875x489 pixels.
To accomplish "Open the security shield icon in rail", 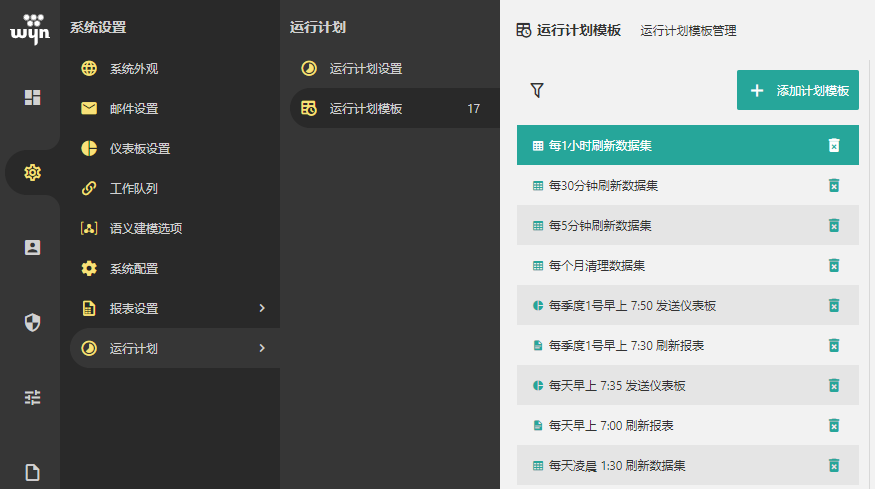I will (32, 322).
